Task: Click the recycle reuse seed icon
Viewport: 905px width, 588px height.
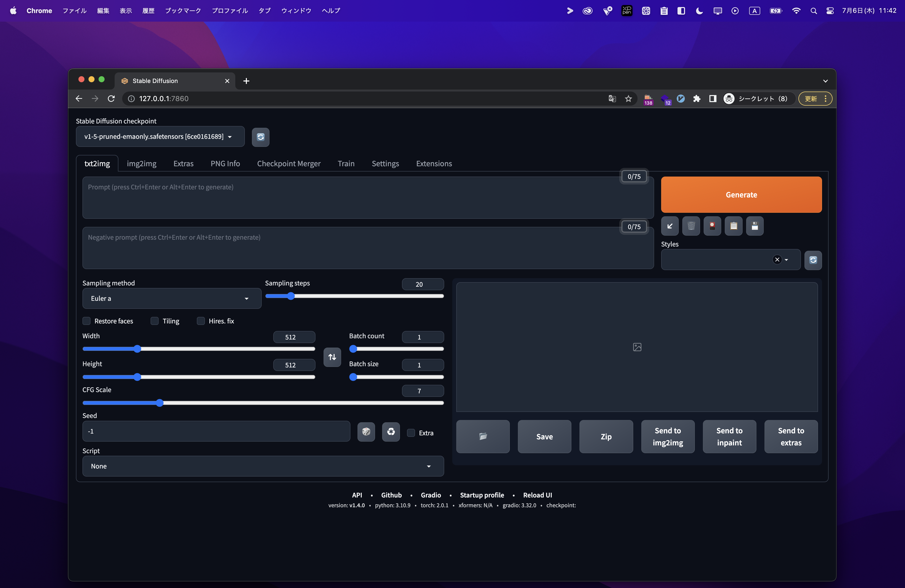Action: tap(391, 432)
